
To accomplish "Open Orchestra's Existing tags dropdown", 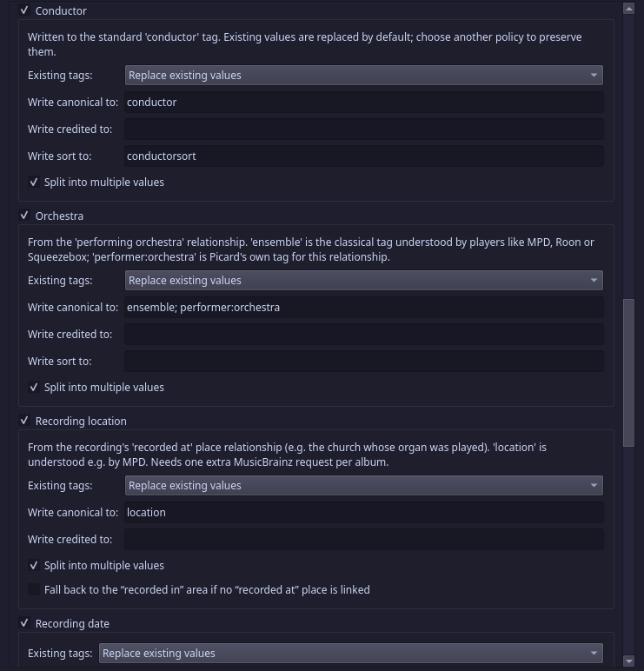I will pyautogui.click(x=364, y=280).
